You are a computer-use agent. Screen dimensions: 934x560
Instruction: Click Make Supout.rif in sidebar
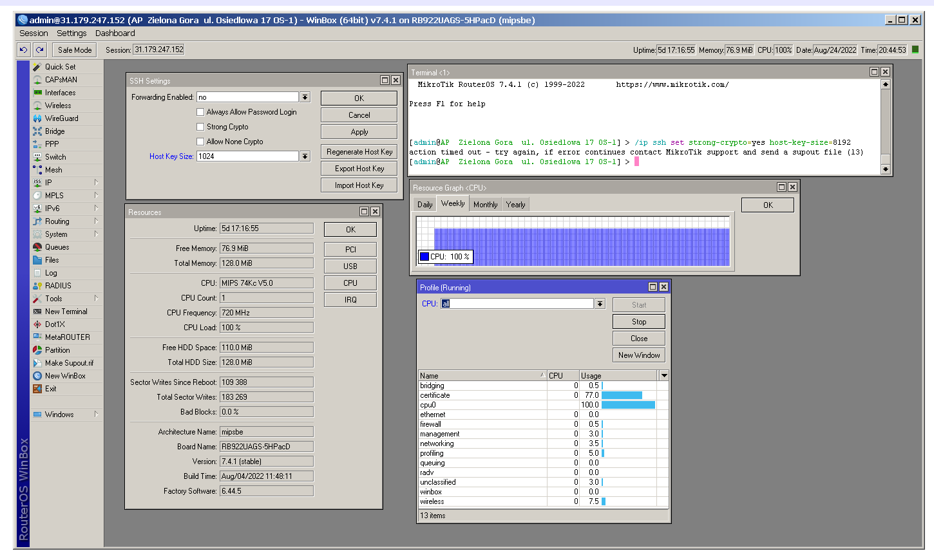69,363
